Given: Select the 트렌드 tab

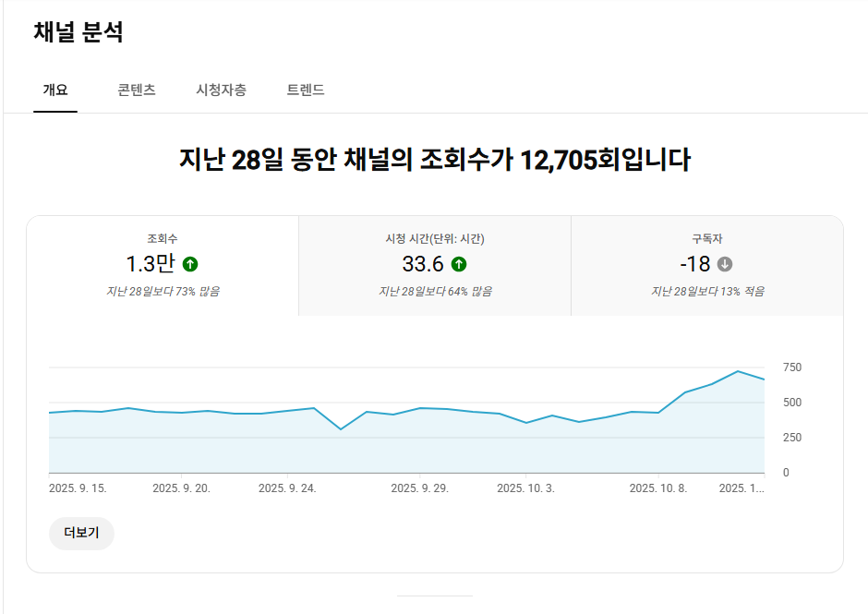Looking at the screenshot, I should [x=306, y=90].
